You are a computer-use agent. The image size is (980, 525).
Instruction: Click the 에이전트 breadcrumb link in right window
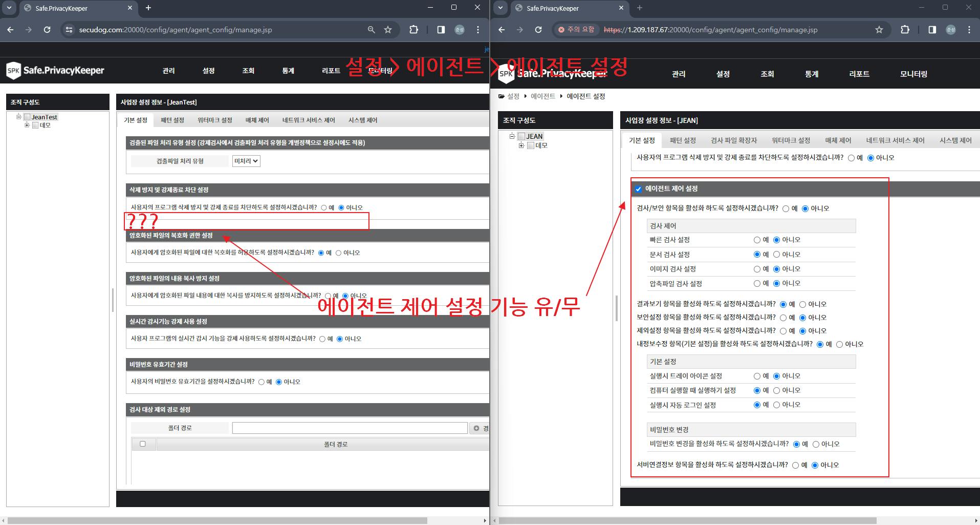[x=543, y=96]
